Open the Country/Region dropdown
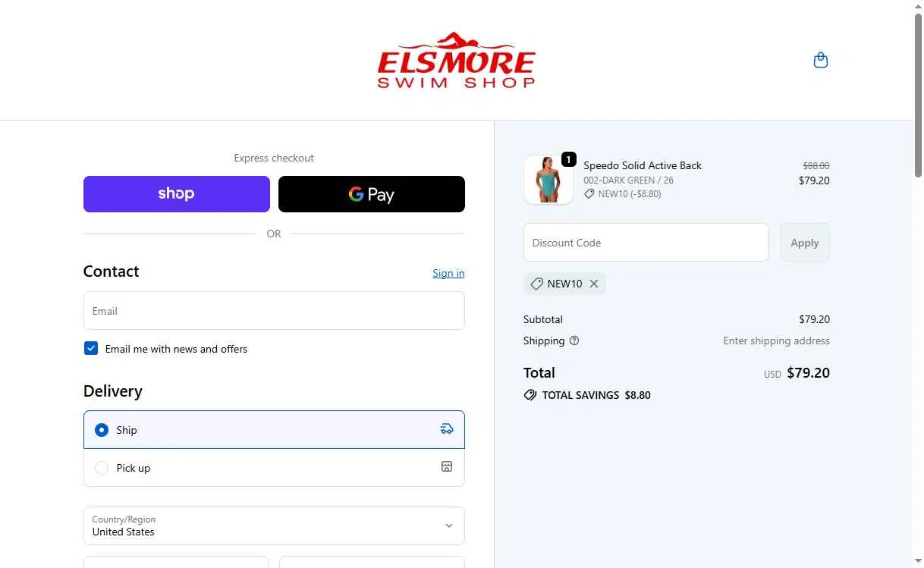 (x=274, y=526)
